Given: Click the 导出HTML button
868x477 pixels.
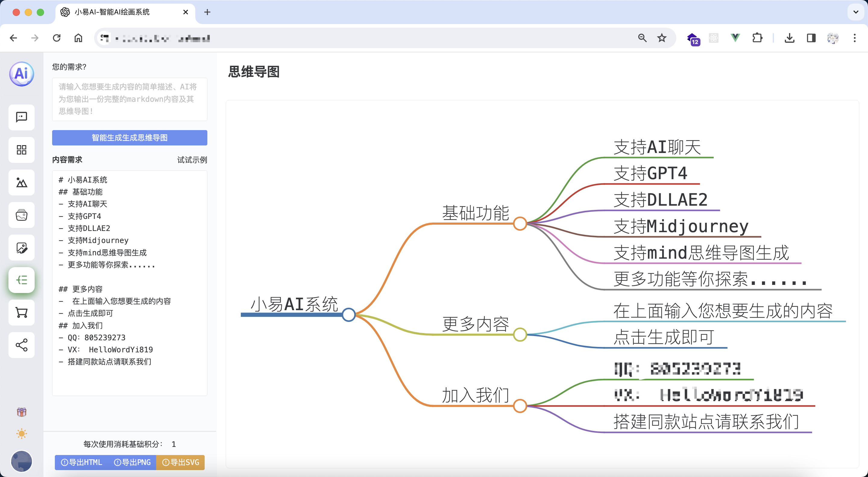Looking at the screenshot, I should [x=82, y=462].
